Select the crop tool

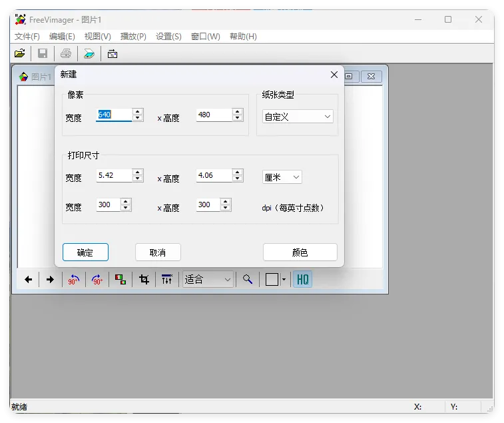pyautogui.click(x=144, y=280)
